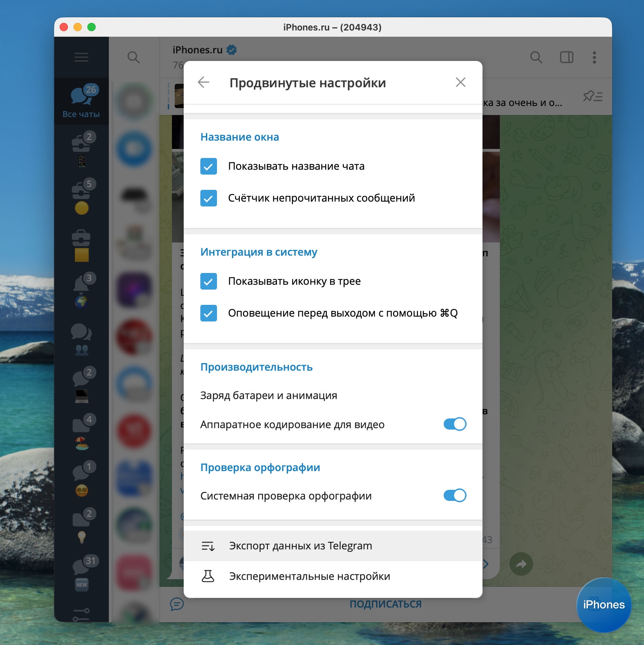Open the pinned messages list icon
Screen dimensions: 644x645
[592, 96]
